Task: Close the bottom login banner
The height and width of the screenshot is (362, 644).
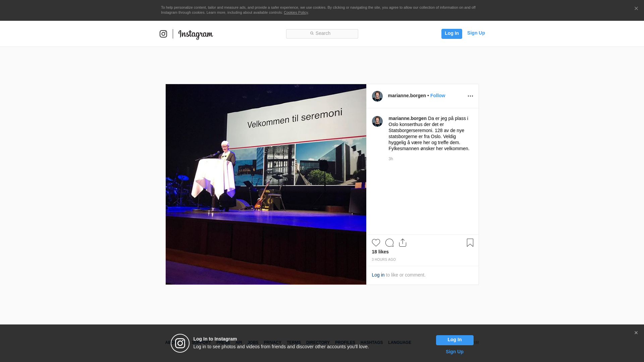Action: click(x=636, y=333)
